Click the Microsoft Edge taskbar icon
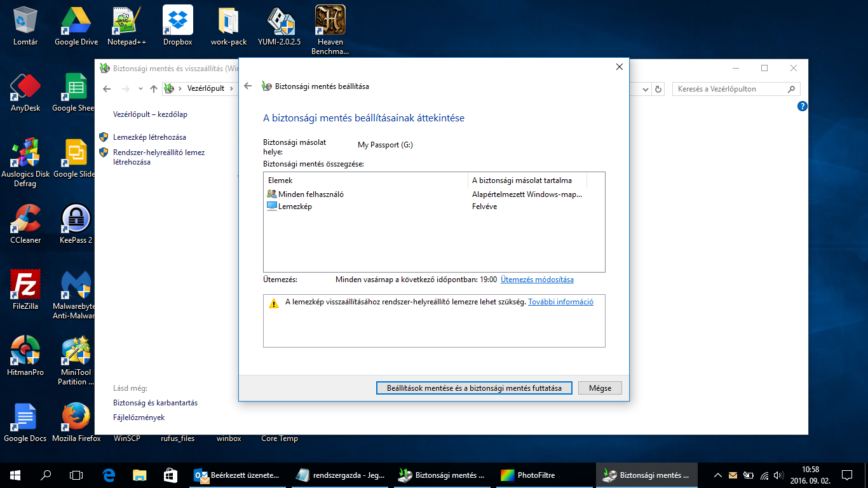 point(108,475)
